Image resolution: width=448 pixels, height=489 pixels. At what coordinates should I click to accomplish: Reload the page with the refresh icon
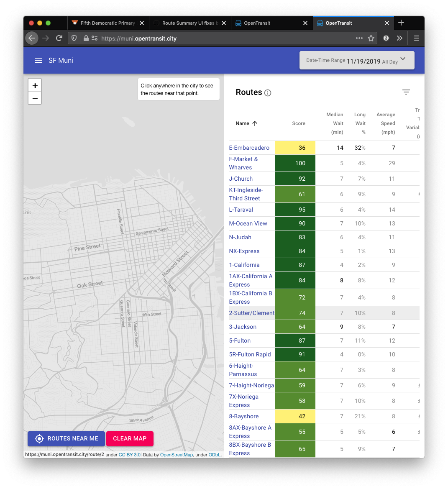(x=59, y=38)
